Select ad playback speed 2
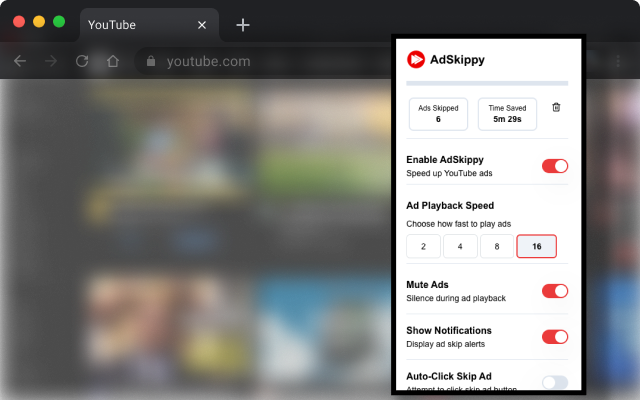This screenshot has width=640, height=400. [423, 246]
